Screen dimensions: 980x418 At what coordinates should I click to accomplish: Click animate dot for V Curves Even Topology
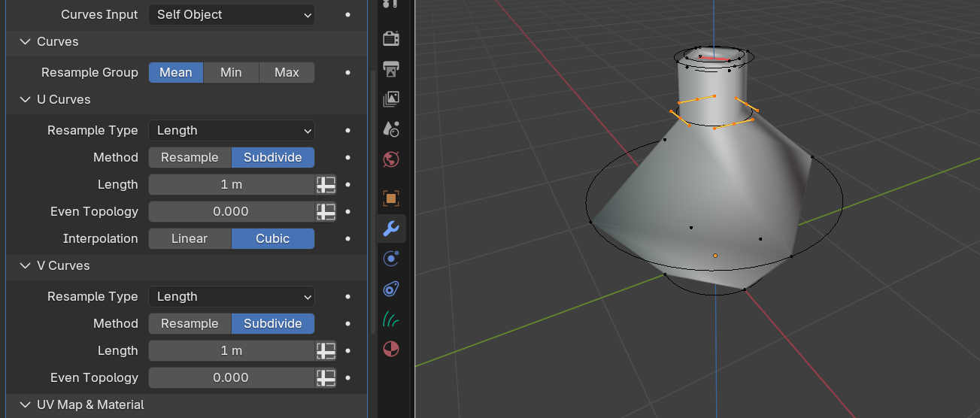[347, 377]
